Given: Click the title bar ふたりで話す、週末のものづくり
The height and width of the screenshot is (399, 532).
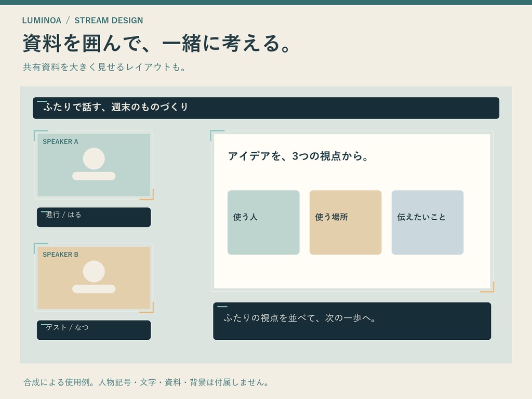Looking at the screenshot, I should (x=266, y=108).
